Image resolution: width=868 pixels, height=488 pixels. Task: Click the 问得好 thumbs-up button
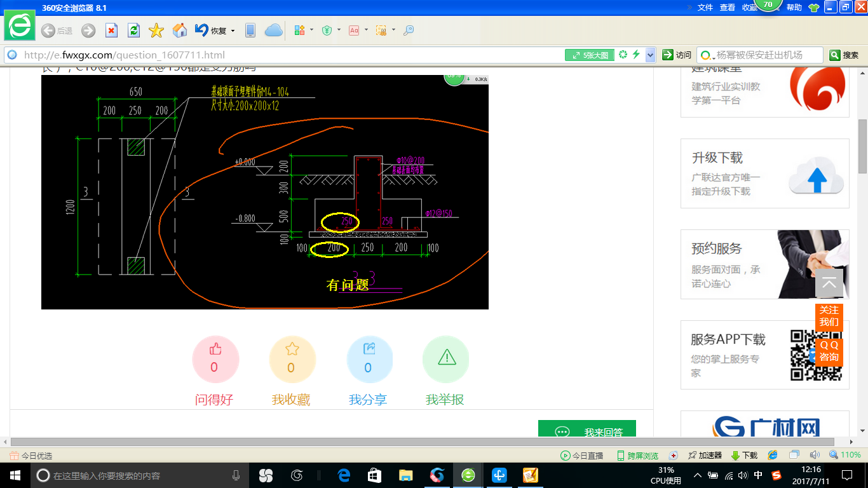click(215, 360)
